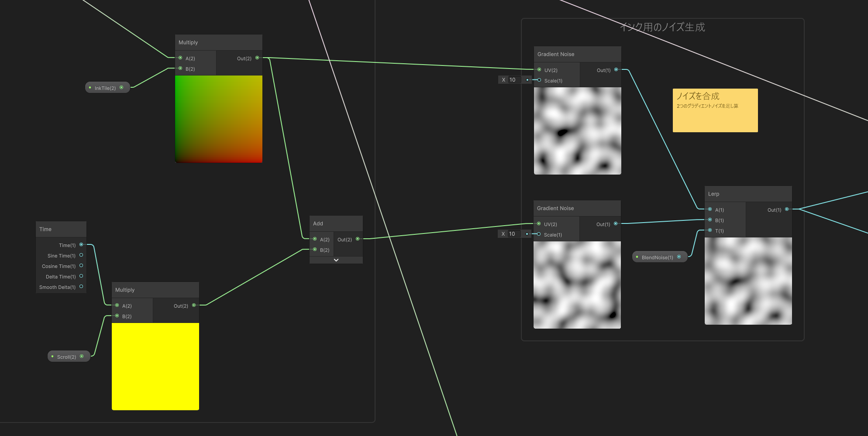Select the Delta Time(1) output port
Screen dimensions: 868x436
[x=81, y=276]
